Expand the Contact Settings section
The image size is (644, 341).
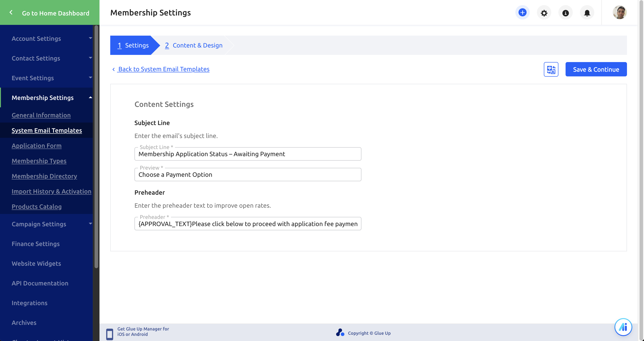tap(90, 58)
